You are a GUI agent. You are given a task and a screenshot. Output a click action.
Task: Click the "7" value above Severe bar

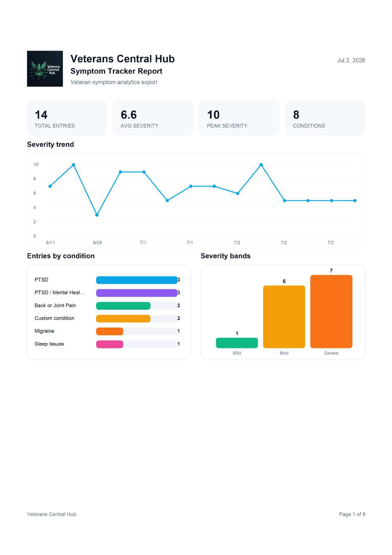pos(331,270)
